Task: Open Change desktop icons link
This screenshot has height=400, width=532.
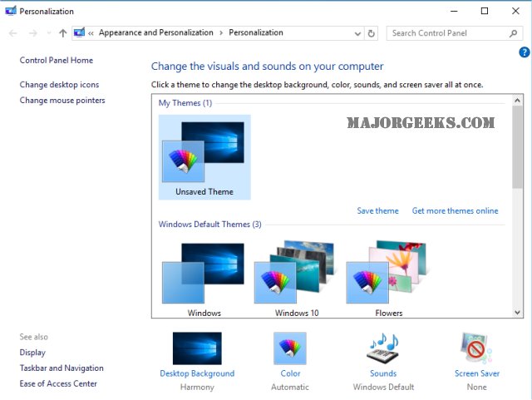Action: (x=59, y=85)
